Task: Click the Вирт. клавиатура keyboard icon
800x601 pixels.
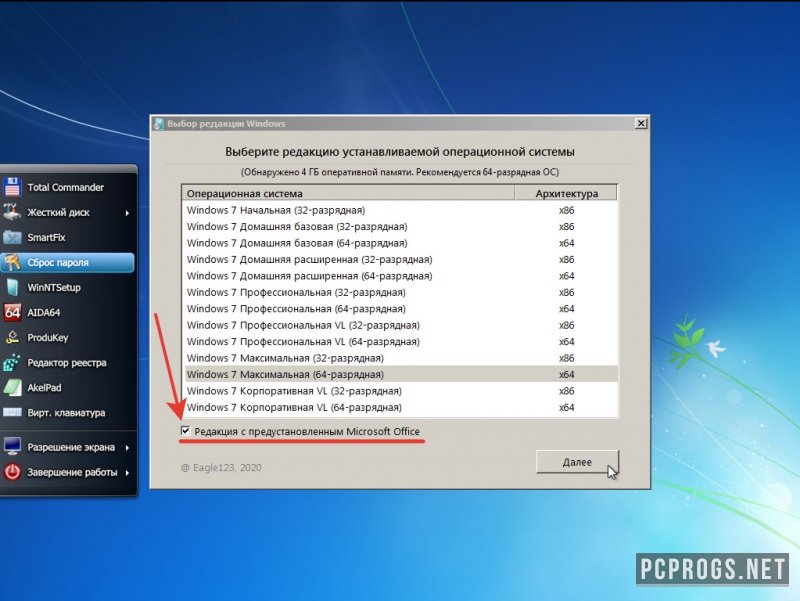Action: tap(12, 412)
